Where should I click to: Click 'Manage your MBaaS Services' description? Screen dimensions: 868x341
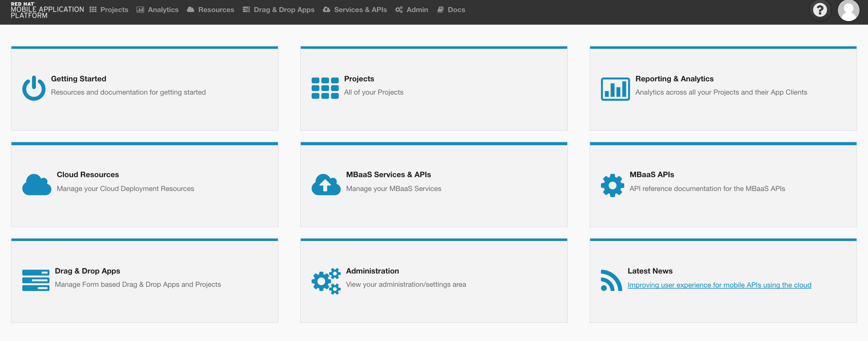(394, 188)
